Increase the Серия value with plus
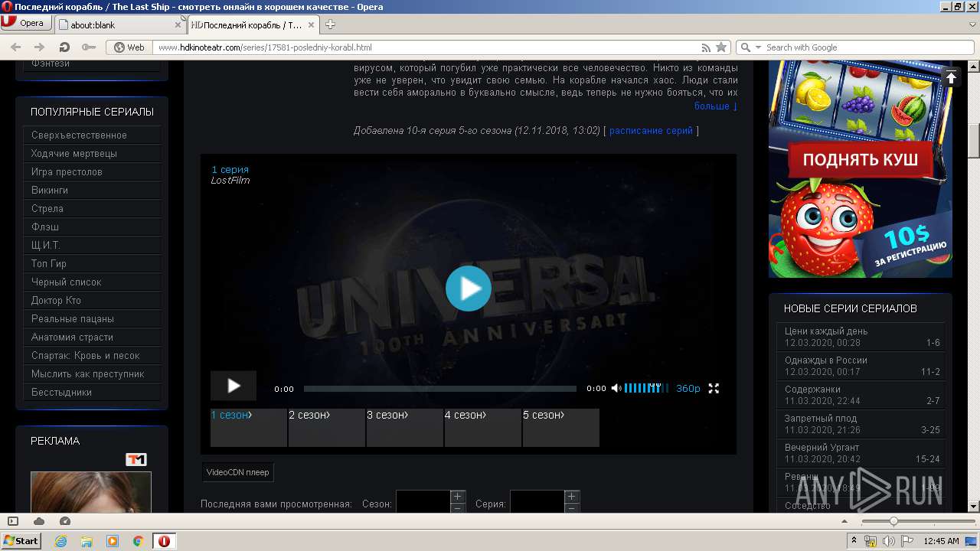Screen dimensions: 980x551 (572, 497)
